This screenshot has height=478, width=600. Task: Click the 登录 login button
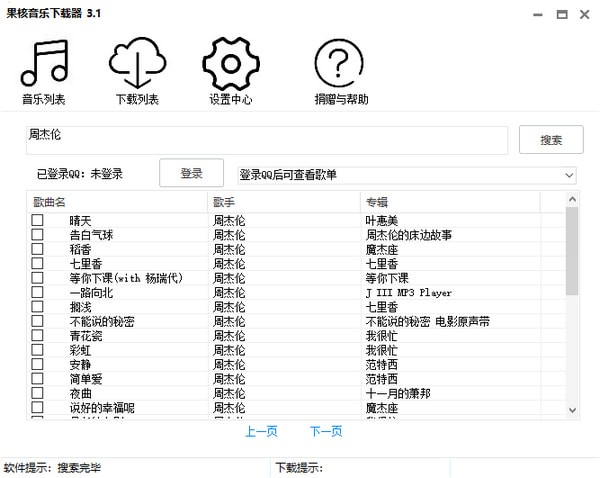tap(191, 173)
